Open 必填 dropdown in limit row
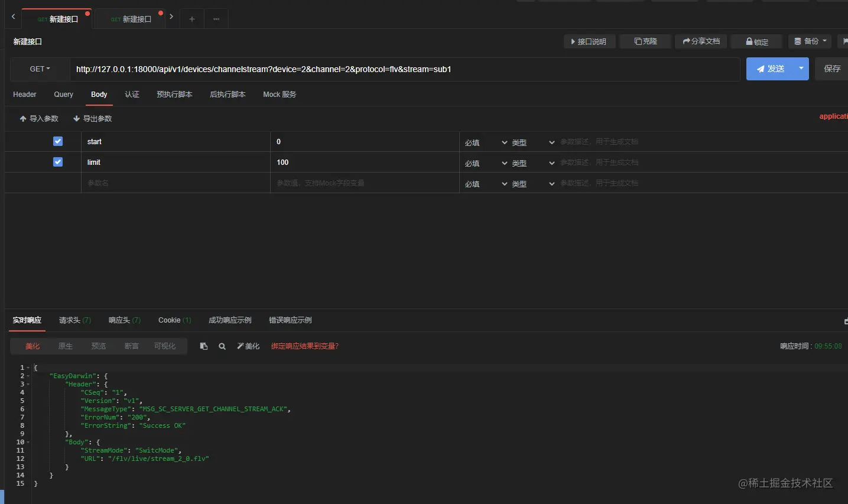 tap(486, 163)
